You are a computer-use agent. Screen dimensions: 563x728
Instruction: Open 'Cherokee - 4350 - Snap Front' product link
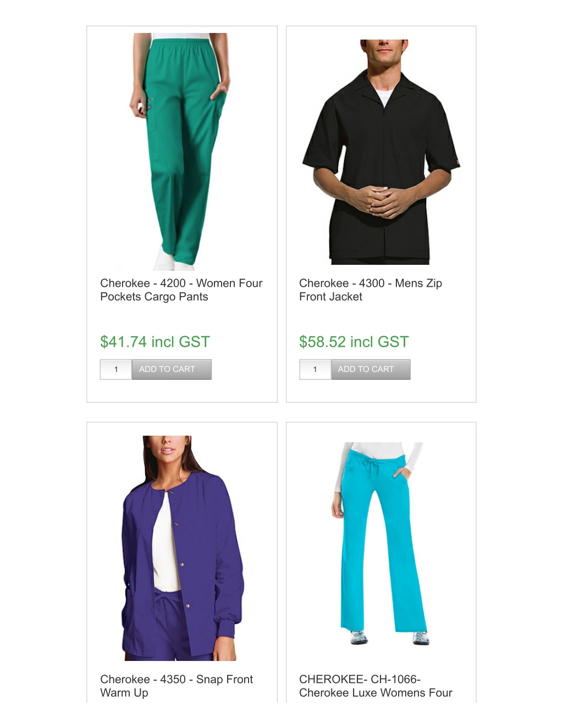tap(176, 680)
